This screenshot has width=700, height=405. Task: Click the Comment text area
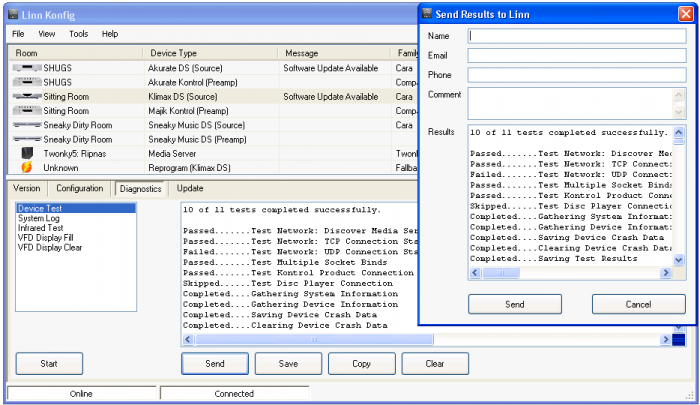[x=571, y=103]
